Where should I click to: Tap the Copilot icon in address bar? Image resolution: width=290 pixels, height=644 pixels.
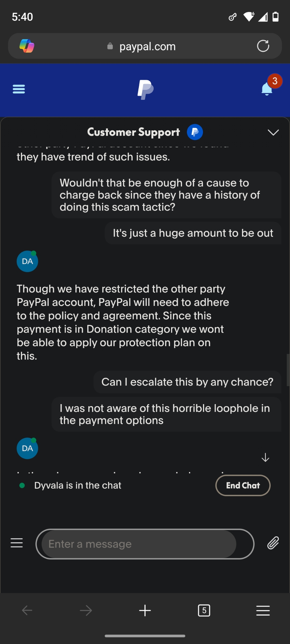click(x=27, y=46)
